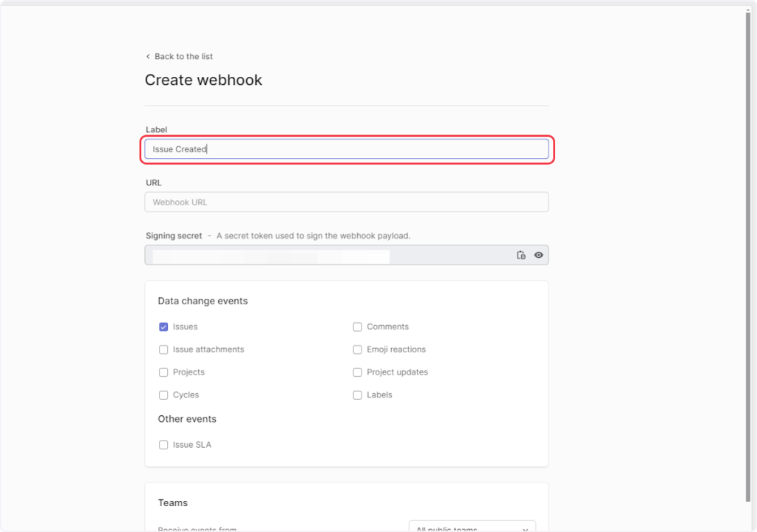Check the Projects events checkbox
This screenshot has width=757, height=532.
click(163, 372)
